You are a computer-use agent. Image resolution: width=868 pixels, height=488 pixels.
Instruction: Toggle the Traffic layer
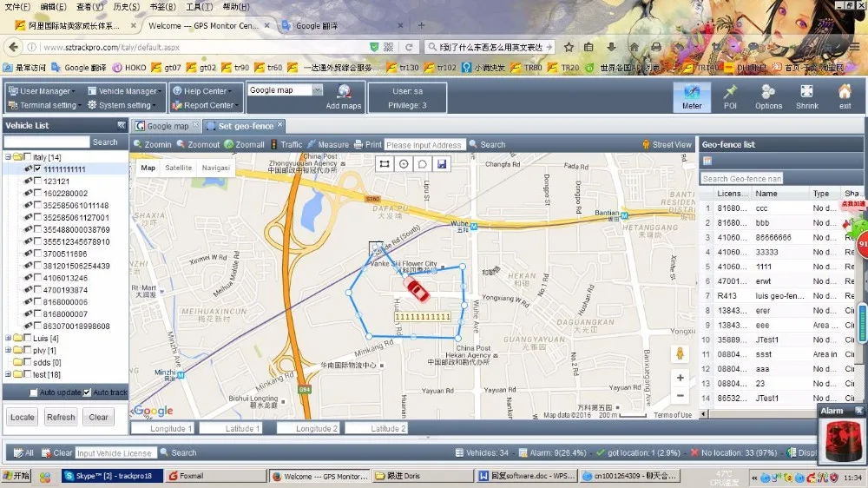tap(286, 144)
